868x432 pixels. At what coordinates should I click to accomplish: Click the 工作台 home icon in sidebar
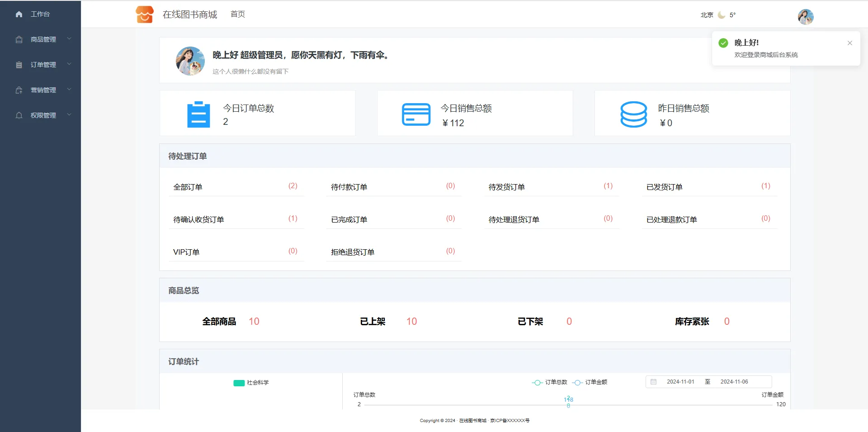click(x=19, y=14)
